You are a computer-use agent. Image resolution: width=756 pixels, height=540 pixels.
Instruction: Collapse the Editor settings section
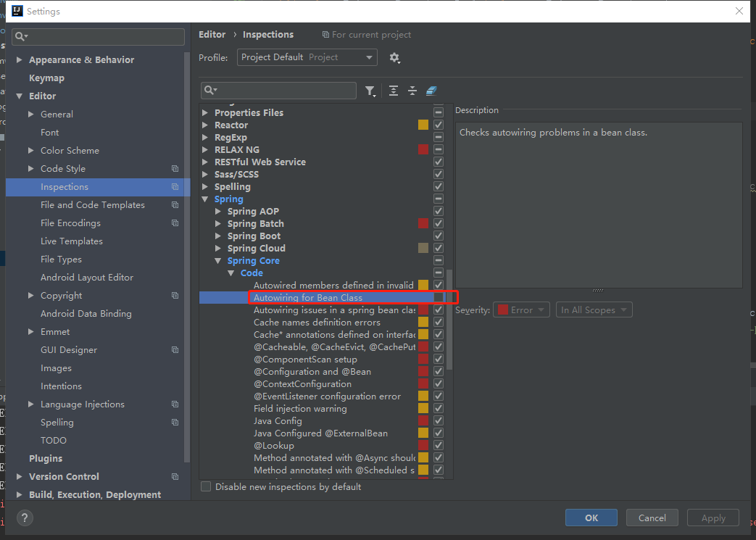[x=20, y=96]
